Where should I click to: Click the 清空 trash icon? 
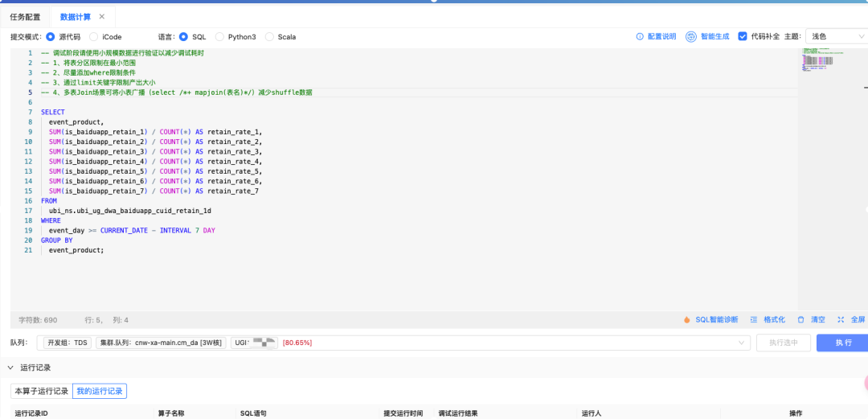tap(800, 320)
